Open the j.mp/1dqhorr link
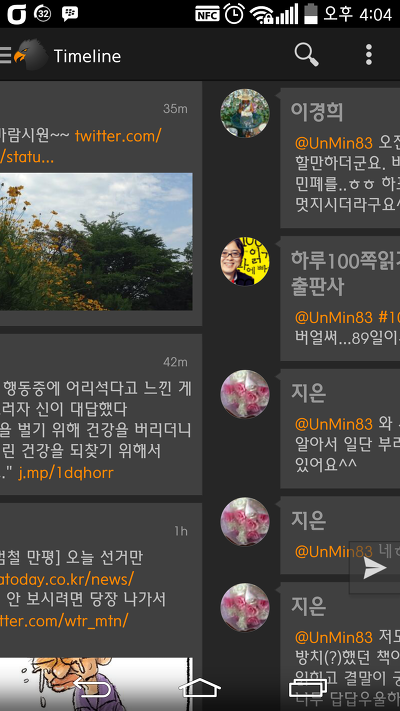The height and width of the screenshot is (711, 400). [66, 473]
